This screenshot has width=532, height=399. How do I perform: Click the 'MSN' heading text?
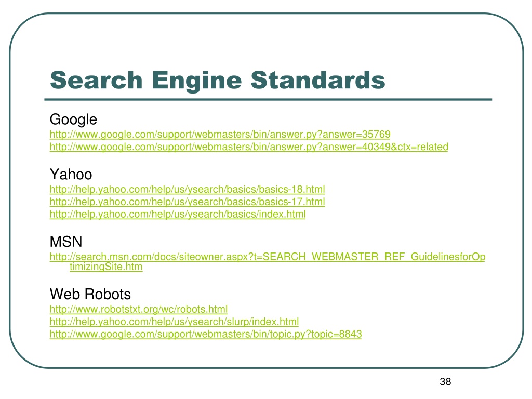(66, 242)
